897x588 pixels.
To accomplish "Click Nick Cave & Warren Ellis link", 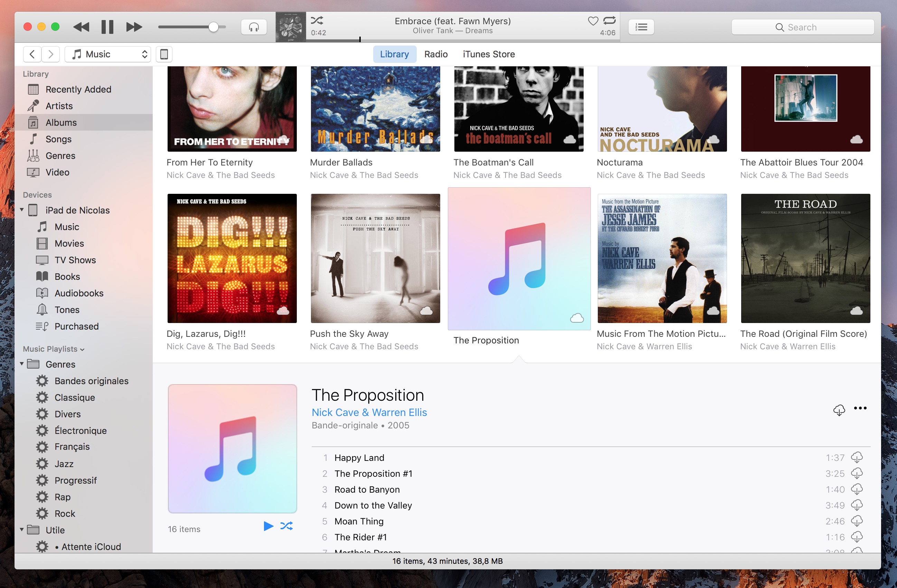I will [x=369, y=412].
